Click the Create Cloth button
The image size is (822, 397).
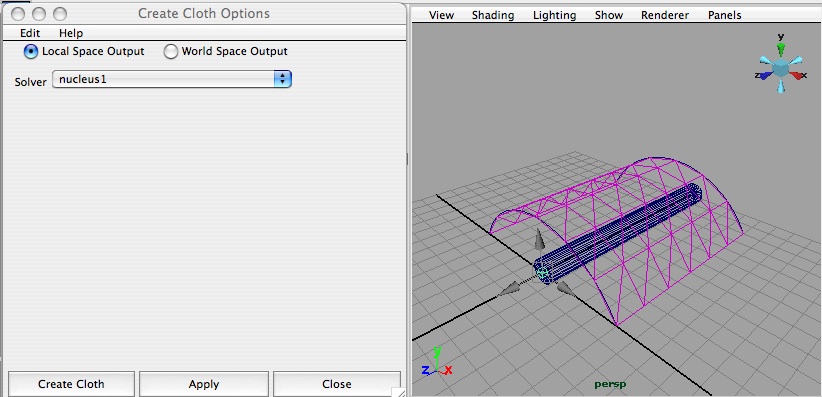71,384
